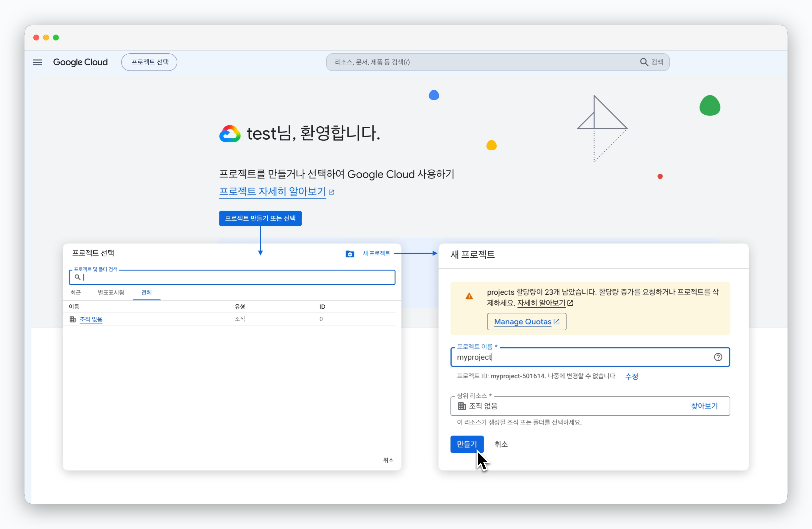This screenshot has width=812, height=529.
Task: Switch to the 별표표시됨 tab
Action: tap(111, 292)
